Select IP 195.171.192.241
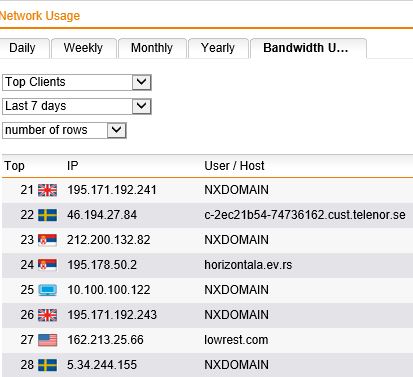Screen dimensions: 413x377 coord(112,190)
